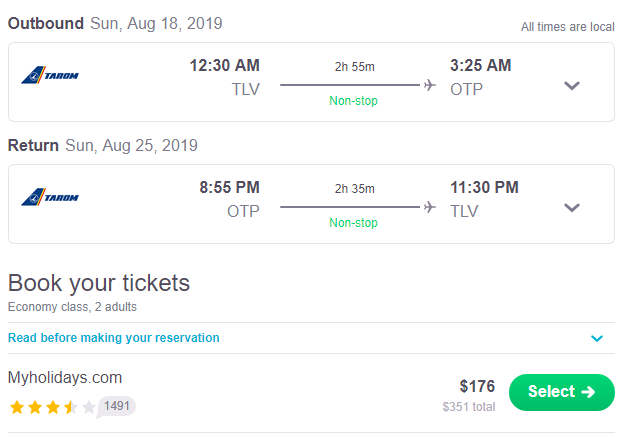Screen dimensions: 640x438
Task: Click the airplane icon on return route line
Action: point(429,207)
